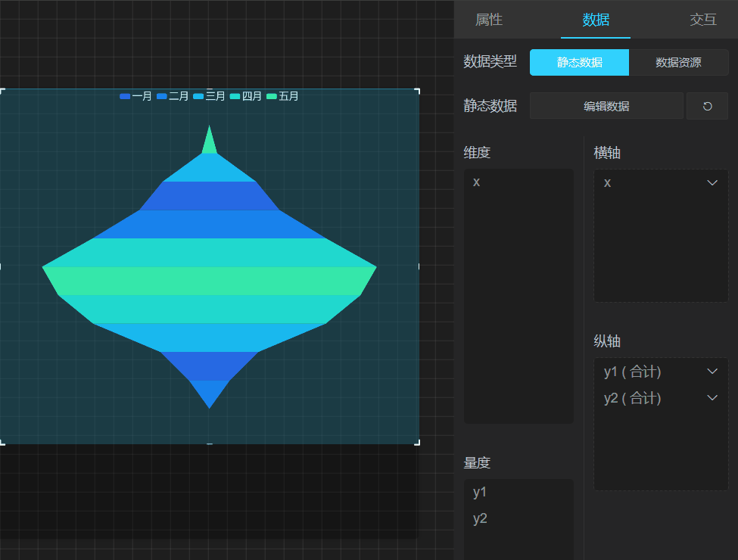This screenshot has height=560, width=738.
Task: Click the widest green band of chart
Action: click(210, 281)
